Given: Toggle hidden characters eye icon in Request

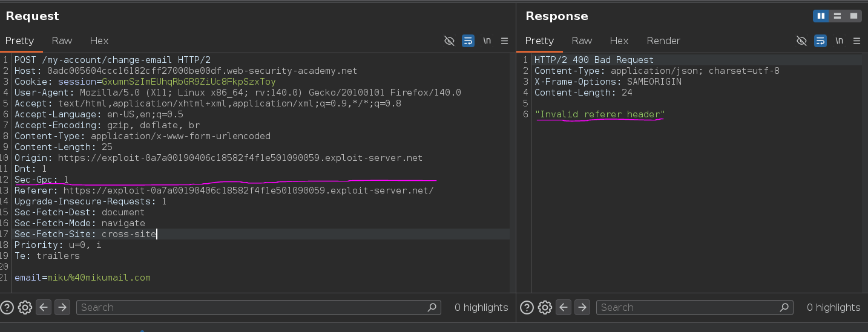Looking at the screenshot, I should (x=449, y=41).
